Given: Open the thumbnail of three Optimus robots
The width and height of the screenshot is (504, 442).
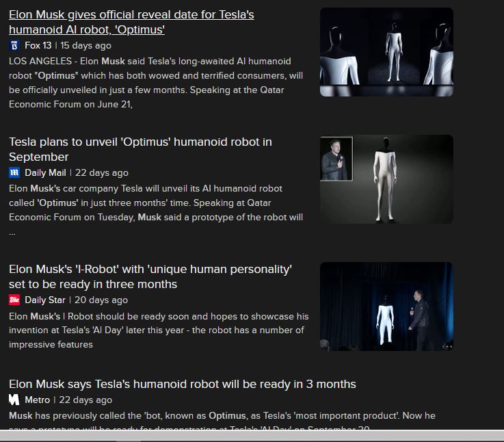Looking at the screenshot, I should 386,52.
